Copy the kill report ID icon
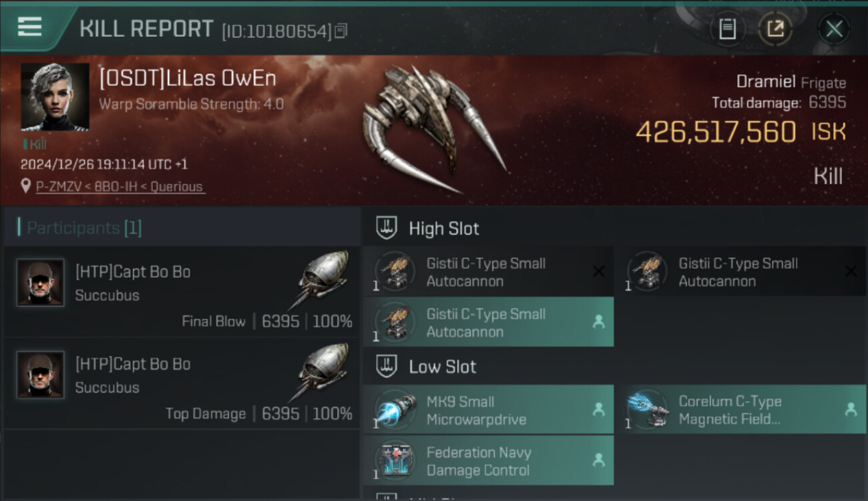The width and height of the screenshot is (868, 501). (341, 31)
